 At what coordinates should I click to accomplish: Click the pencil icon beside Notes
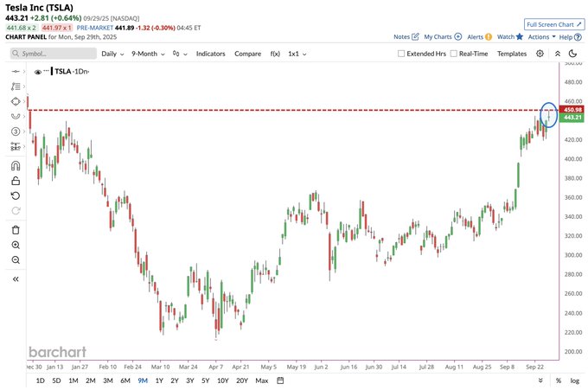point(416,36)
